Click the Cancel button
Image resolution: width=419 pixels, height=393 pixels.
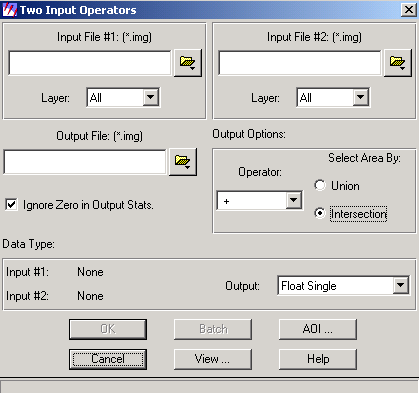108,359
